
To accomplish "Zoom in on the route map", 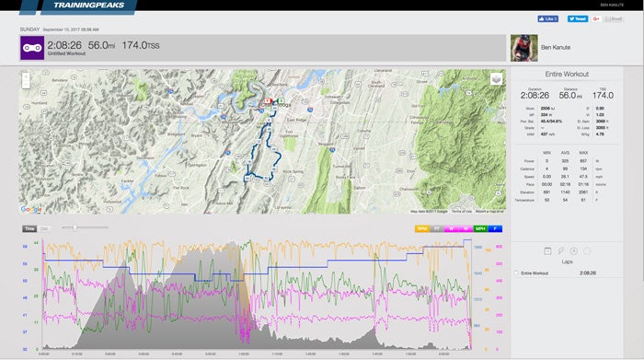I will point(26,76).
